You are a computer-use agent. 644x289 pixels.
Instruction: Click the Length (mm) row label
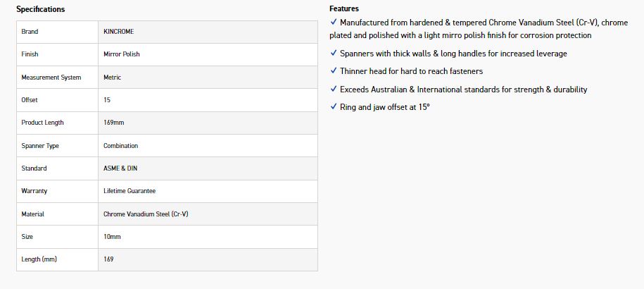[39, 259]
